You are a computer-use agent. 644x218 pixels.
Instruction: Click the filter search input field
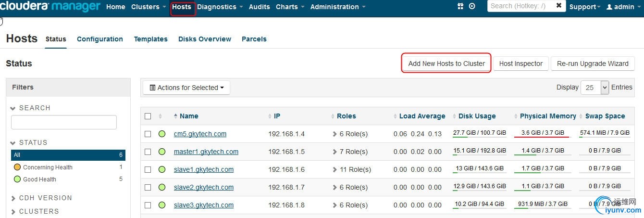click(x=64, y=122)
